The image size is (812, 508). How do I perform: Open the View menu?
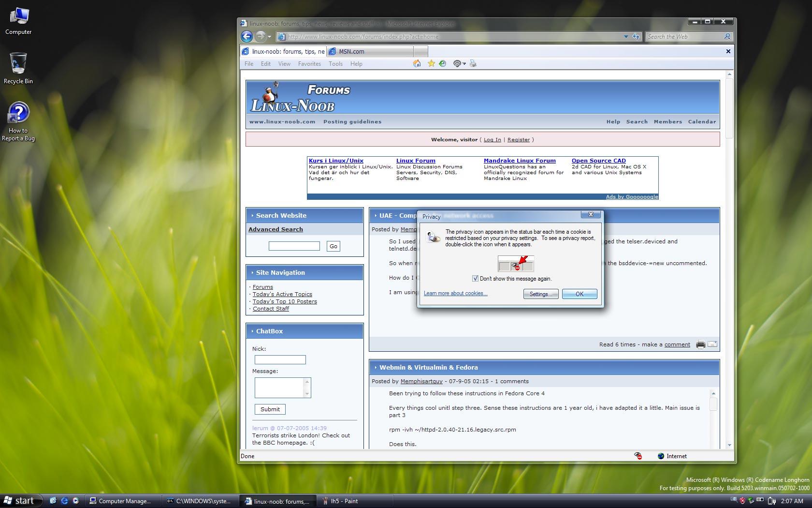284,64
